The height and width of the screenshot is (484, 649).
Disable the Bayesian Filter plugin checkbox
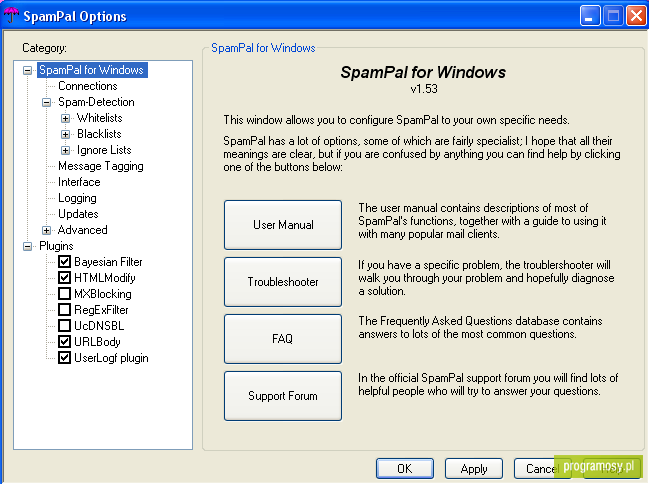point(64,261)
